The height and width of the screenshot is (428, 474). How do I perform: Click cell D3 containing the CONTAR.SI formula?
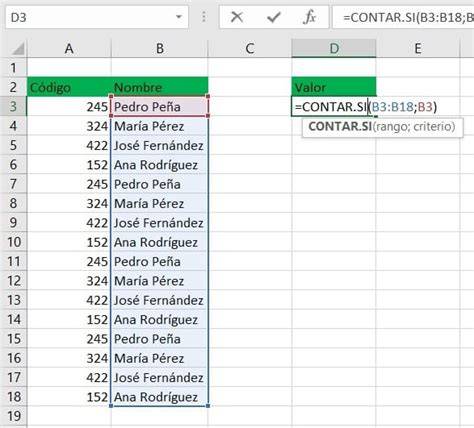(x=334, y=107)
